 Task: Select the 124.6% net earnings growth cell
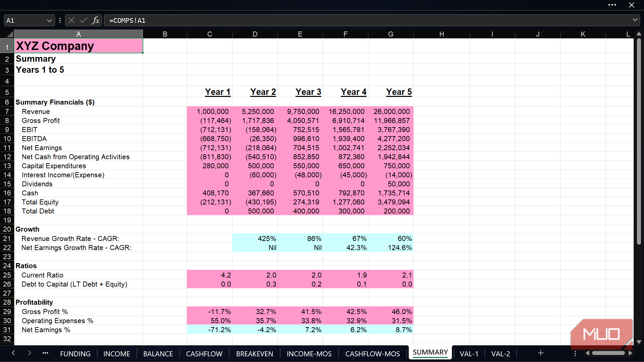coord(391,247)
